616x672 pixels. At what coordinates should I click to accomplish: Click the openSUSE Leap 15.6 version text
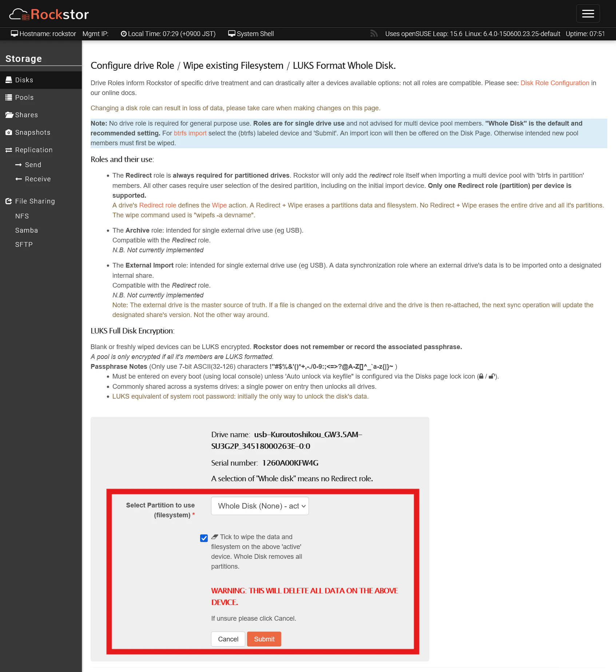click(424, 33)
